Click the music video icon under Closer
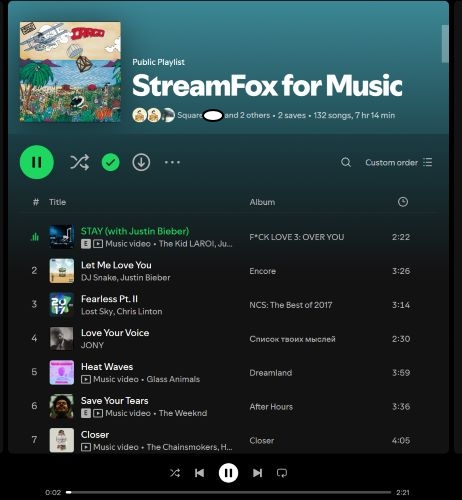The height and width of the screenshot is (500, 462). point(86,447)
